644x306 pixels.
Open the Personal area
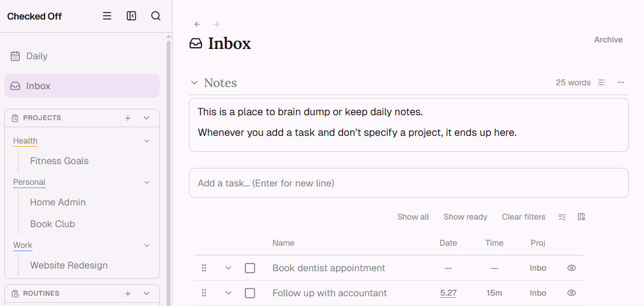tap(29, 182)
